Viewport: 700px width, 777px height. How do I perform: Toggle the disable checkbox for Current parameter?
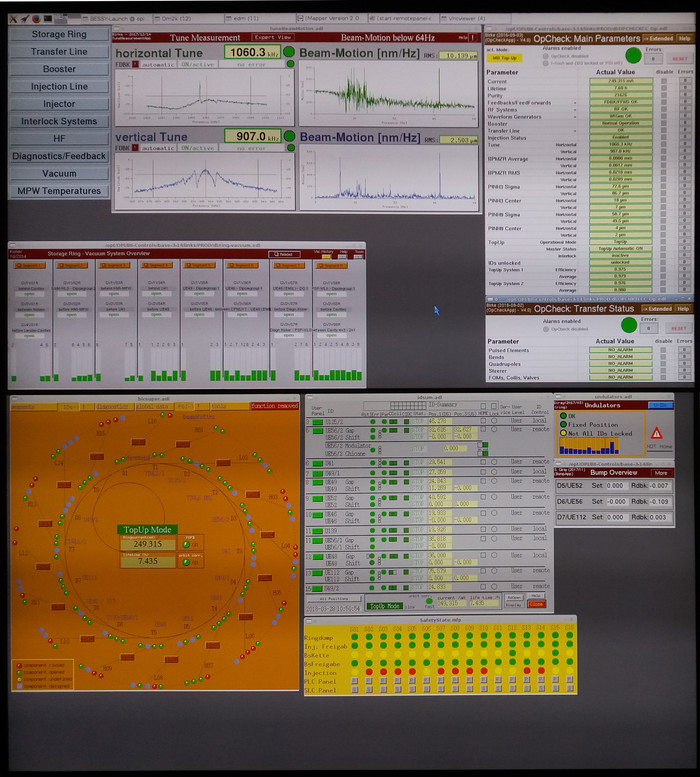[665, 80]
